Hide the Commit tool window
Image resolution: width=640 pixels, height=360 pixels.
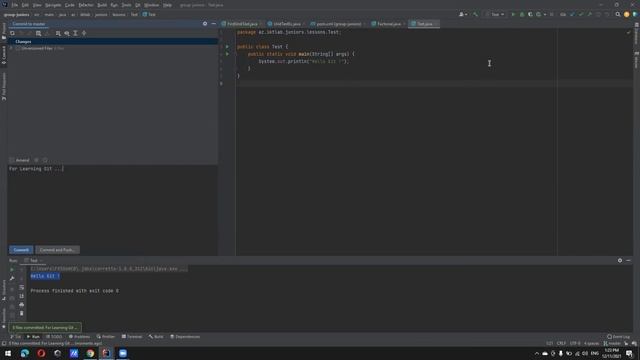tap(213, 24)
